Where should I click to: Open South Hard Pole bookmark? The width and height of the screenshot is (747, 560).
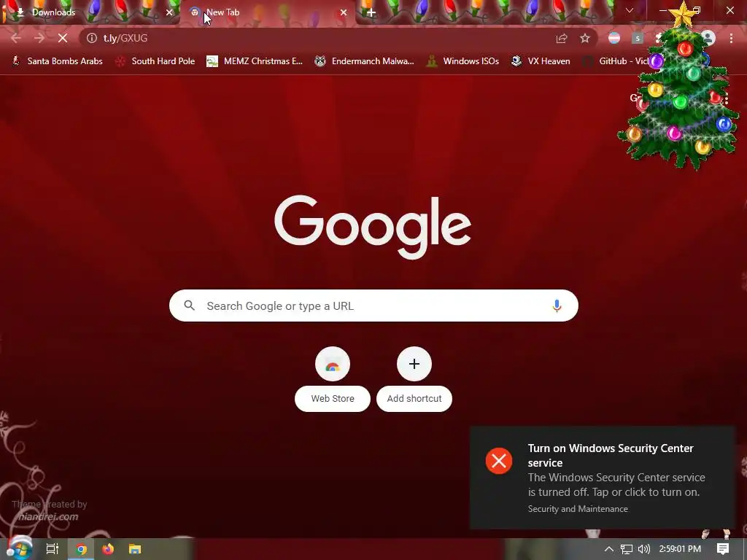point(155,61)
